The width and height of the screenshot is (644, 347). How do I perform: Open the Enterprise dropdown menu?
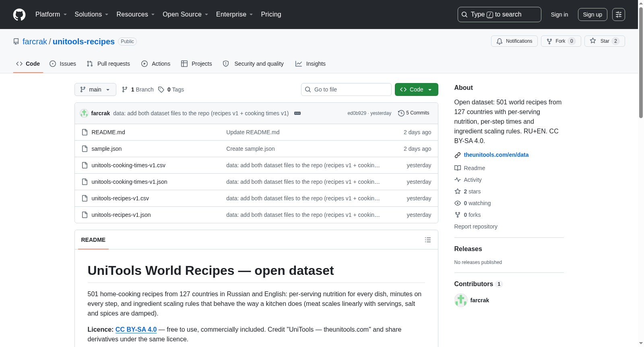(235, 15)
